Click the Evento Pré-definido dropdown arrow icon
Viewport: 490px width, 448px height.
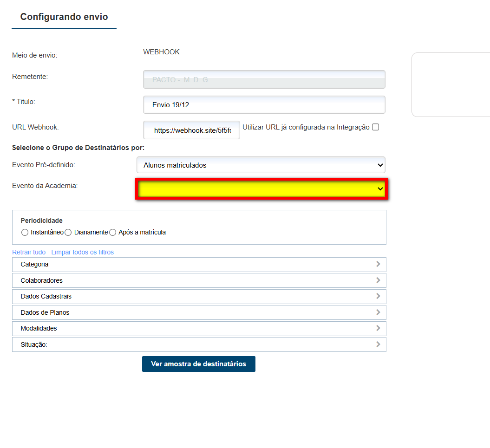[x=380, y=165]
